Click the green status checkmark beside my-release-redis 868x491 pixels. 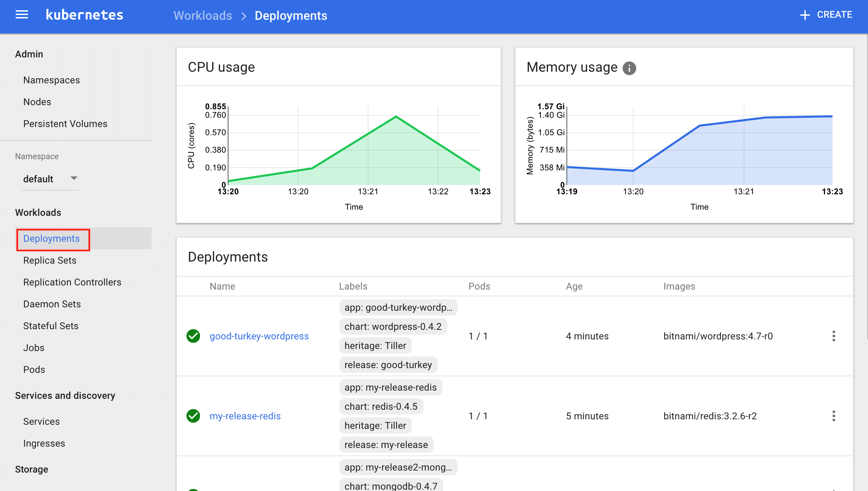tap(193, 416)
